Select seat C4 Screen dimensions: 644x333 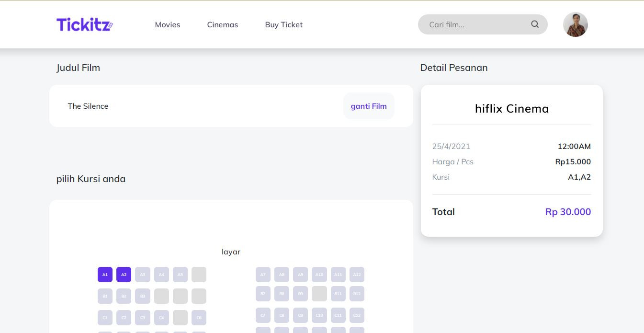161,318
